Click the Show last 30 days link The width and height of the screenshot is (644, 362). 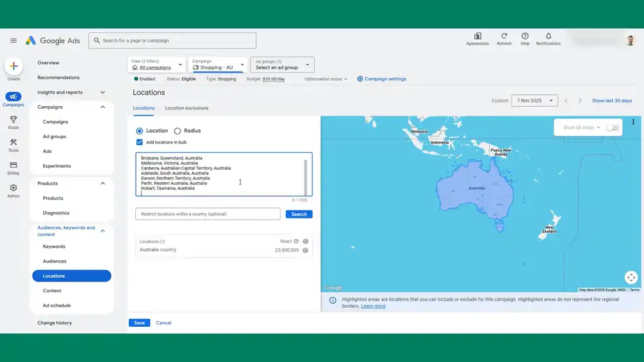click(x=611, y=101)
